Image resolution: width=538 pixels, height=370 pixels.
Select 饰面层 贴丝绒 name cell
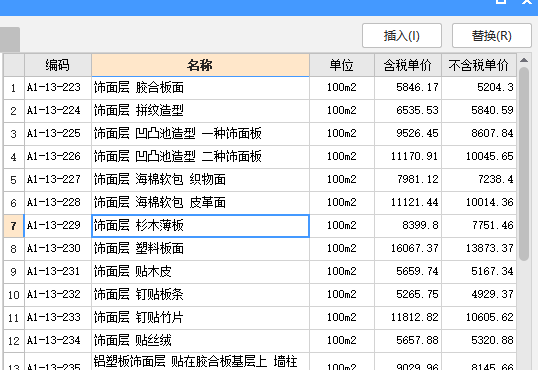(x=200, y=341)
